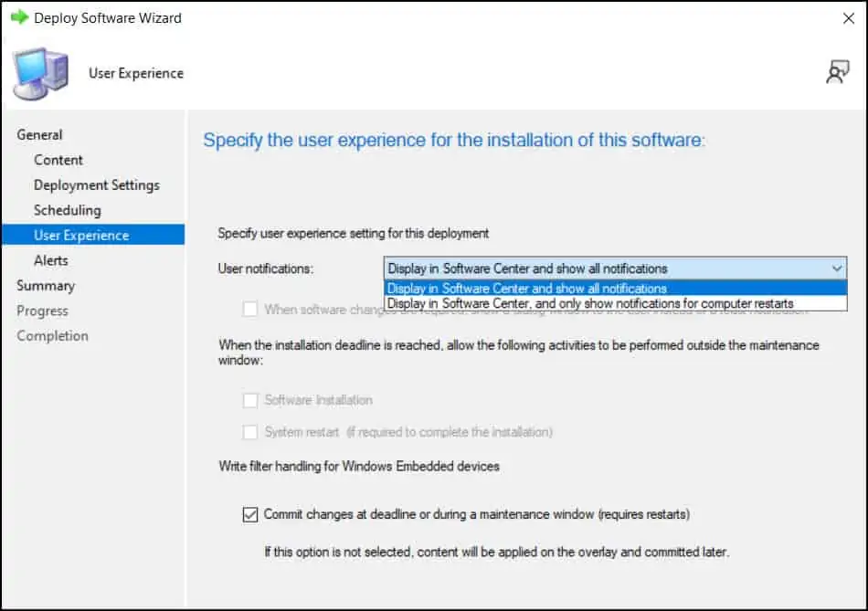Click the green arrow wizard title icon
Screen dimensions: 868x611
(19, 17)
